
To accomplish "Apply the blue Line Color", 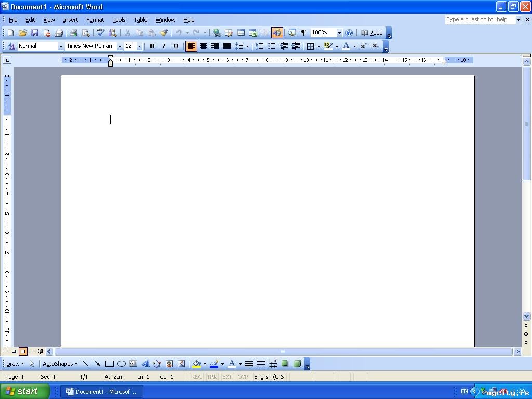I will click(x=214, y=364).
